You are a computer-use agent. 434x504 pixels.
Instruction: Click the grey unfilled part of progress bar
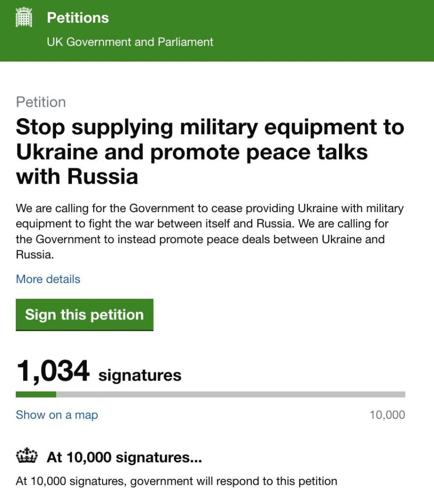point(231,394)
